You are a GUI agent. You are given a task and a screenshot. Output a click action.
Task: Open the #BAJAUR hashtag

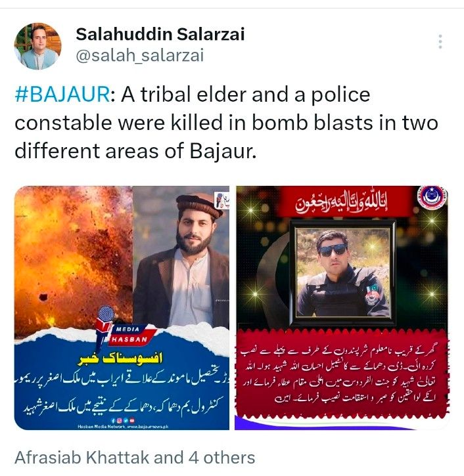coord(62,95)
